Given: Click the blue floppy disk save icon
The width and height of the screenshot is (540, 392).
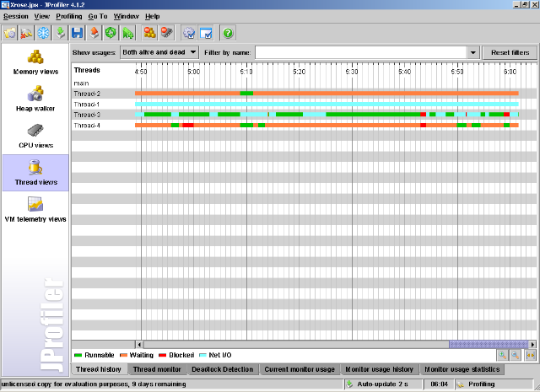Looking at the screenshot, I should pyautogui.click(x=77, y=34).
